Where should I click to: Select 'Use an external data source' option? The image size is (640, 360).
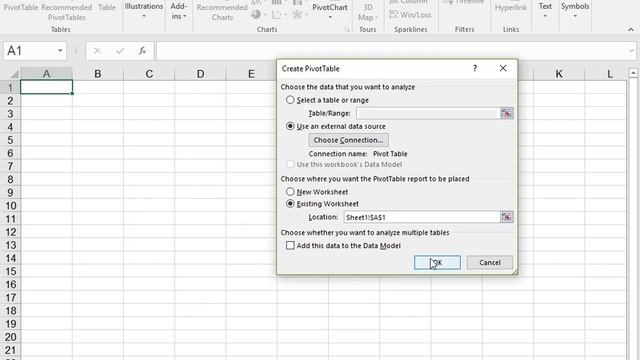click(290, 126)
